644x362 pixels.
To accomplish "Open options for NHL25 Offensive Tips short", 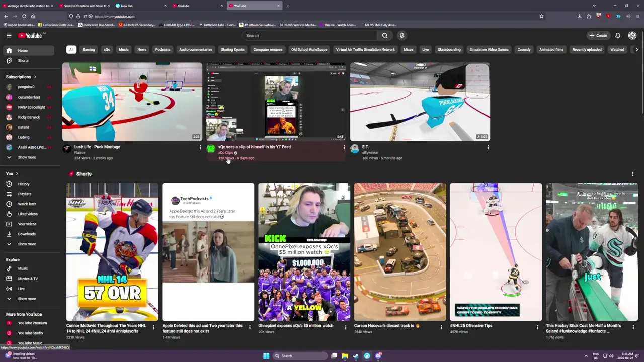I will [x=537, y=327].
